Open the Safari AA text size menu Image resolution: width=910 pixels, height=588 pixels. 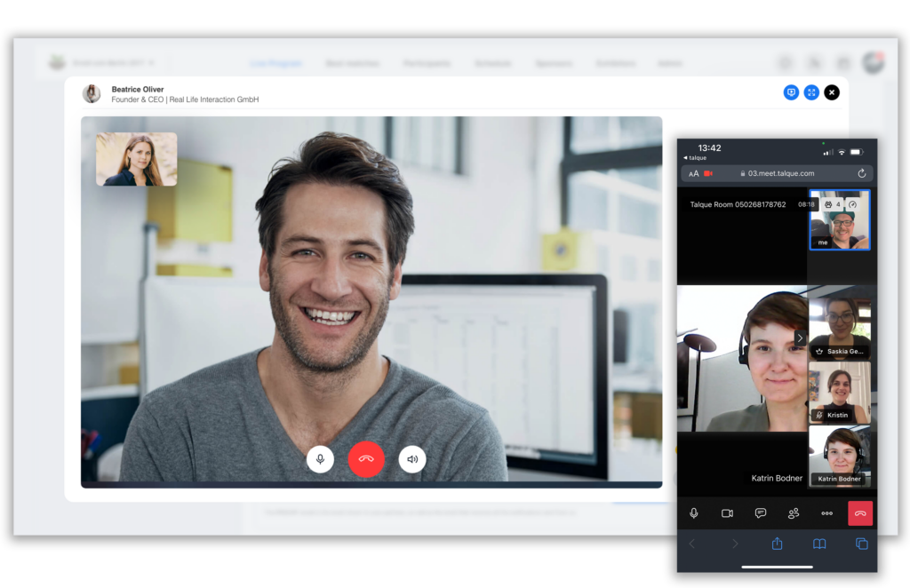point(694,173)
